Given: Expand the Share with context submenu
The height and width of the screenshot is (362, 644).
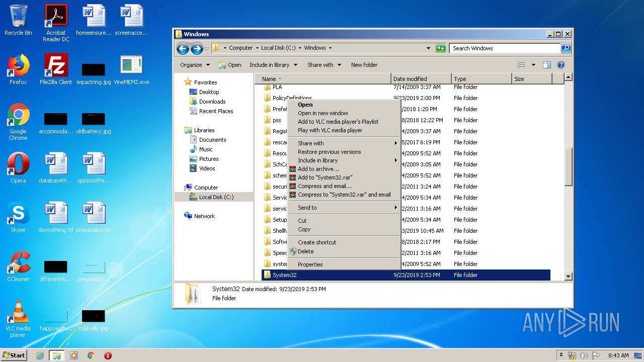Looking at the screenshot, I should [x=344, y=143].
